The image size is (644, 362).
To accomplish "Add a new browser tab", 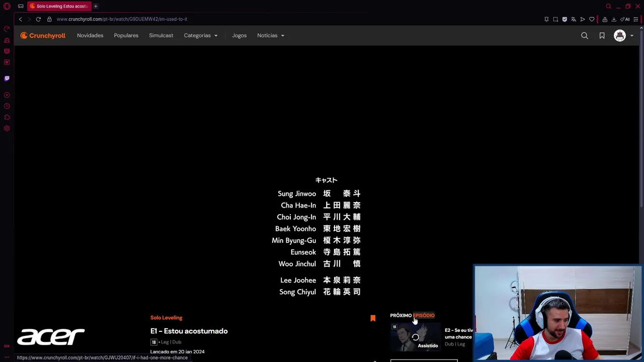I will point(96,6).
